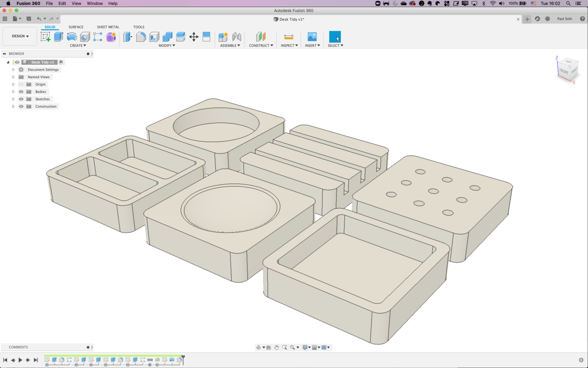
Task: Activate the Pan tool in navigation bar
Action: 277,347
